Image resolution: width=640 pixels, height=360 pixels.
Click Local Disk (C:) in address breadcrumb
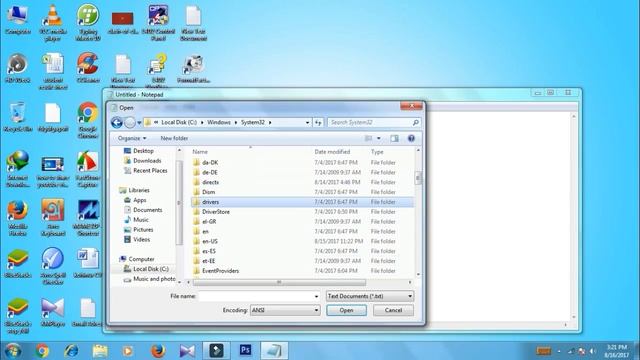[179, 122]
